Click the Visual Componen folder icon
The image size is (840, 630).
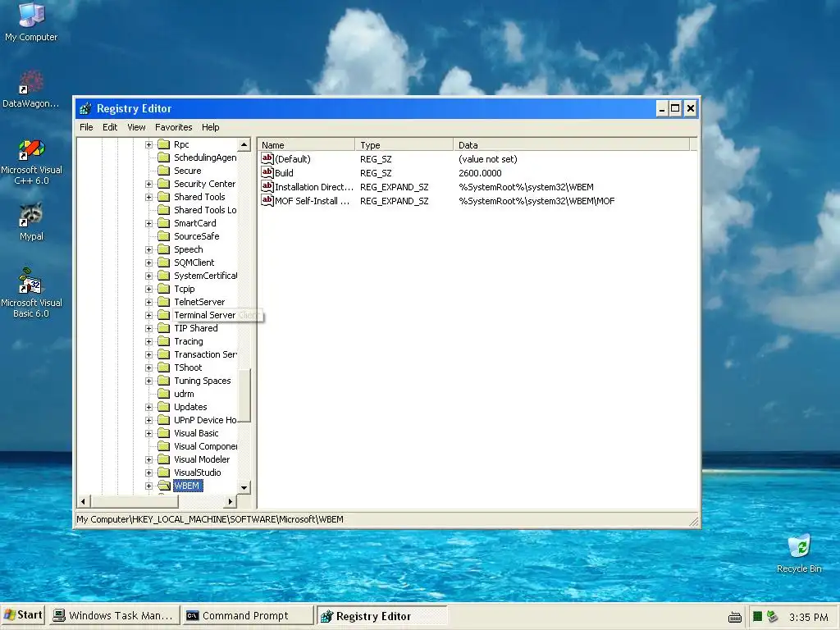(x=164, y=446)
